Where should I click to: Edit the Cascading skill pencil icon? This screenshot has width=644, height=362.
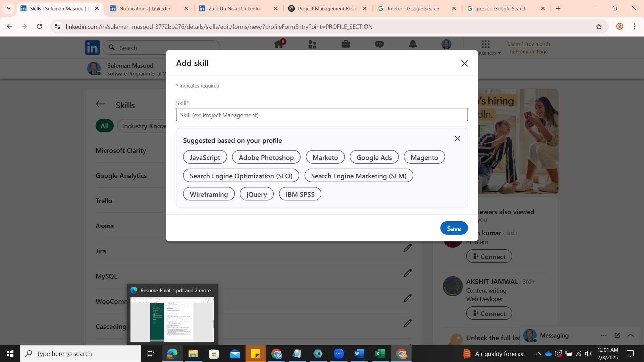[407, 323]
